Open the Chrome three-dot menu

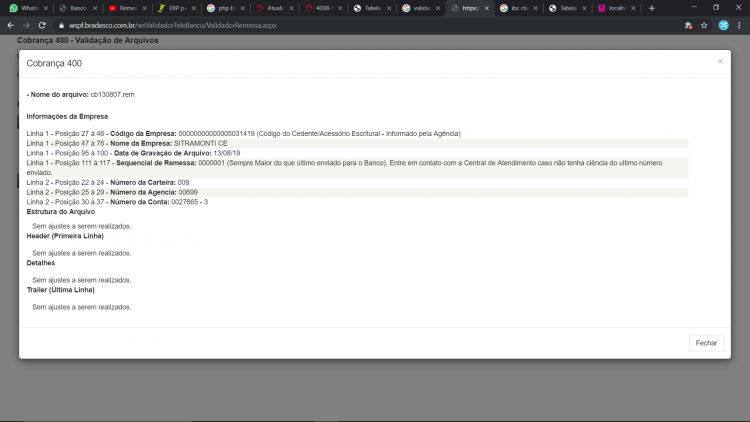739,25
